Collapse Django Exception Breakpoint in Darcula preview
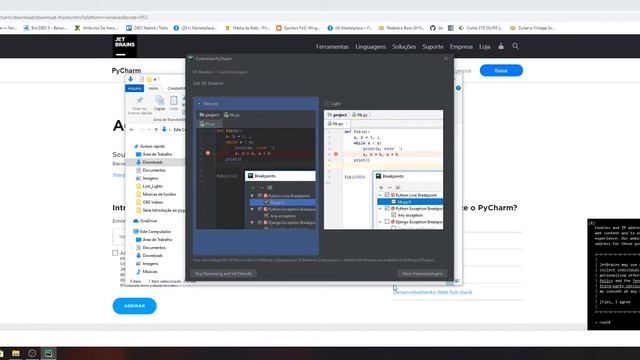640x360 pixels. [252, 222]
